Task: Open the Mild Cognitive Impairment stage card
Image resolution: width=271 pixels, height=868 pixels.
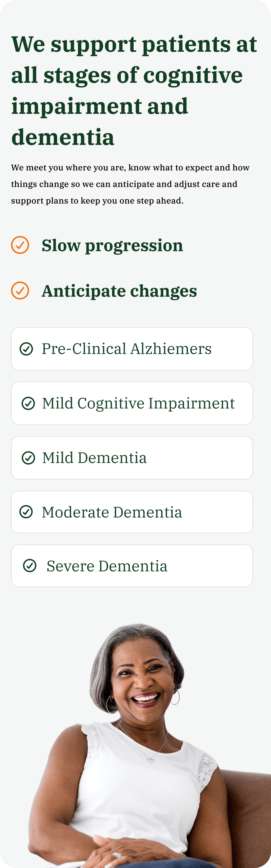Action: (132, 403)
